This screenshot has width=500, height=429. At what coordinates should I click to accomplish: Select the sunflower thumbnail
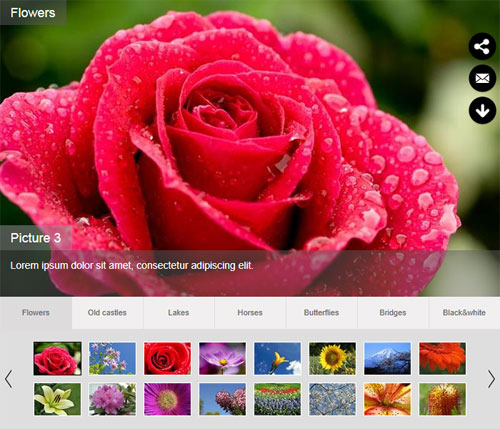(x=332, y=358)
